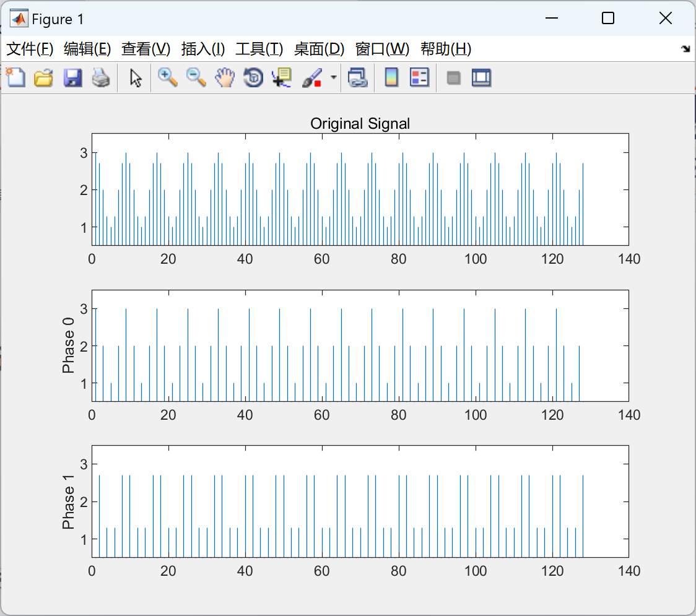Save the figure using the floppy disk icon

[72, 77]
